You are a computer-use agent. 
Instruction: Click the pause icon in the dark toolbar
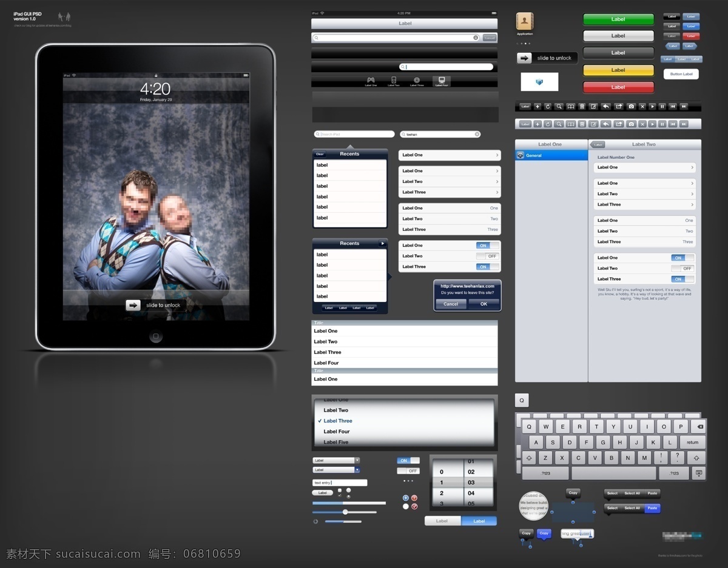[662, 107]
